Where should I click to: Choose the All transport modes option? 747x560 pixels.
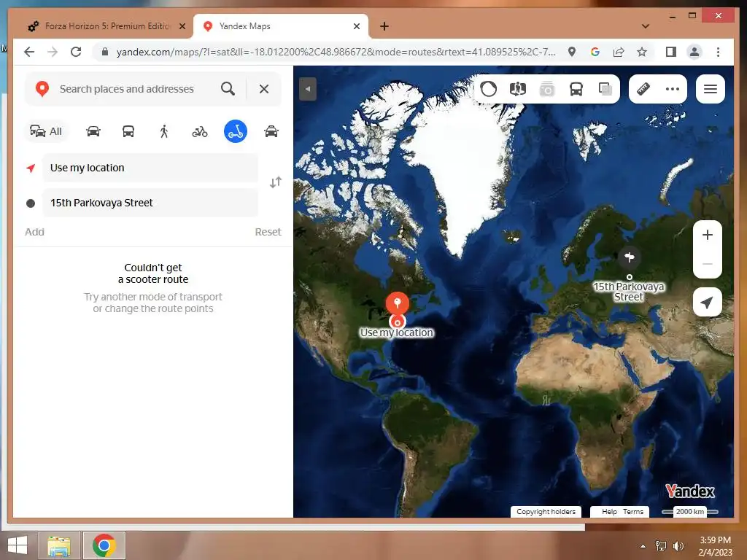46,131
